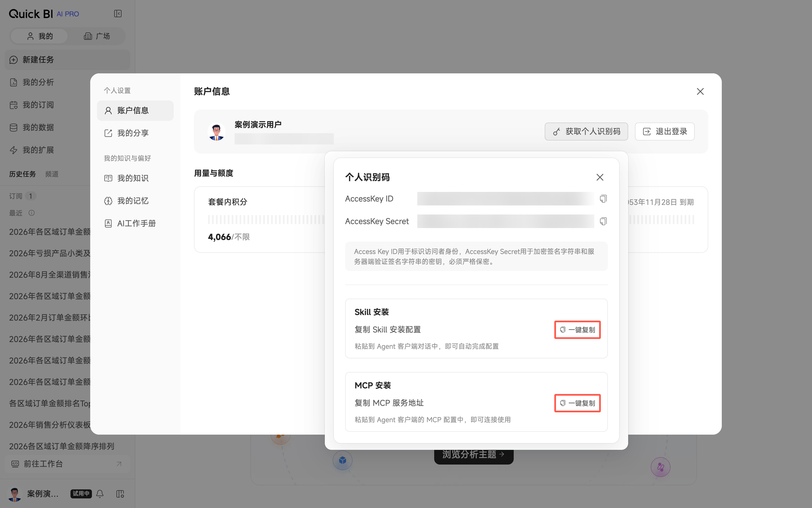The height and width of the screenshot is (508, 812).
Task: Switch to 广场 tab
Action: coord(97,36)
